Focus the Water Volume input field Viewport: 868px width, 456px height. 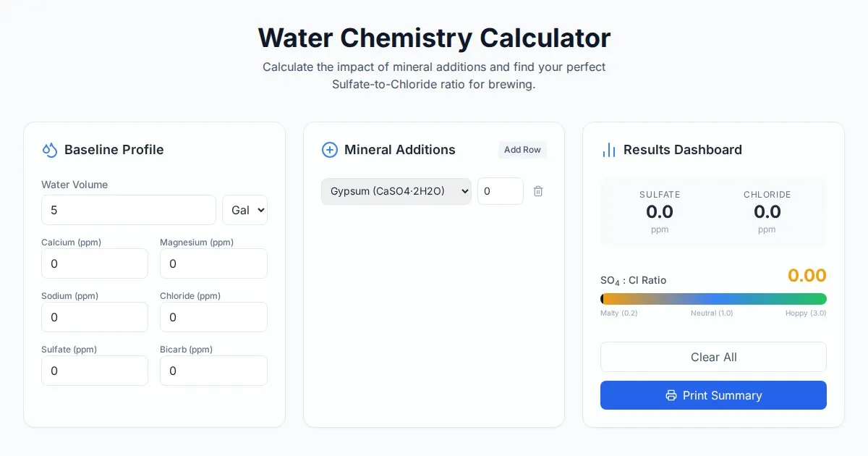pyautogui.click(x=128, y=210)
